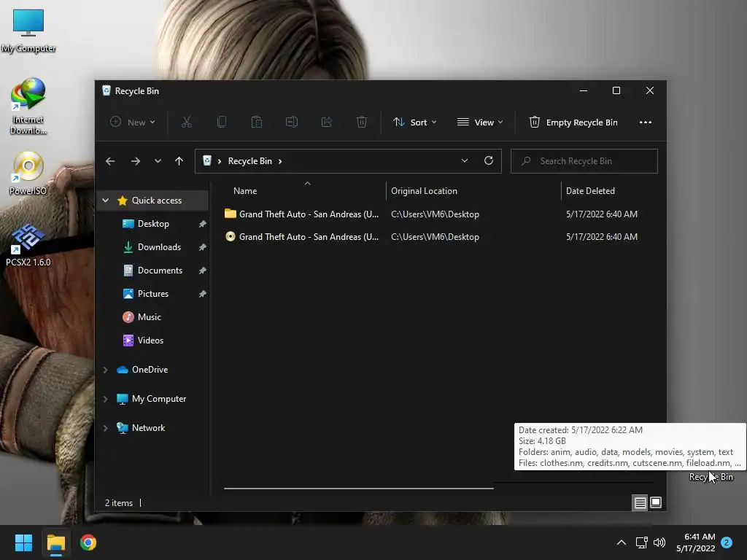This screenshot has width=747, height=560.
Task: Collapse the Quick access tree node
Action: (x=105, y=201)
